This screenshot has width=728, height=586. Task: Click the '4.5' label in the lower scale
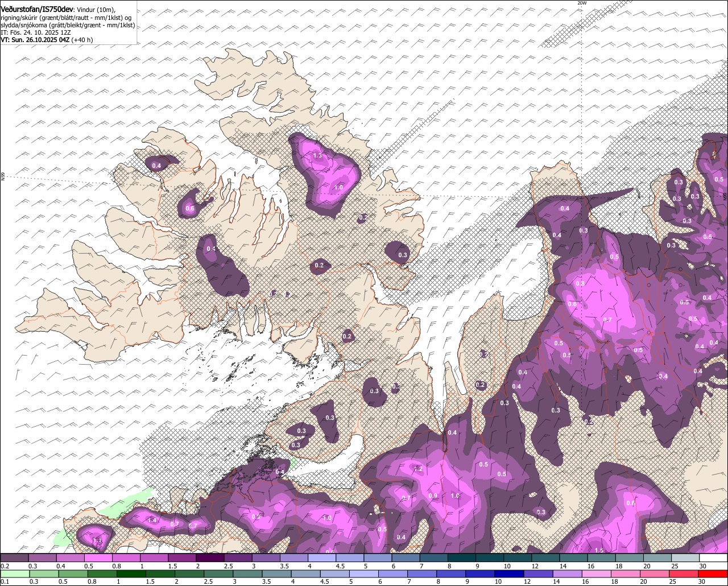pos(325,582)
